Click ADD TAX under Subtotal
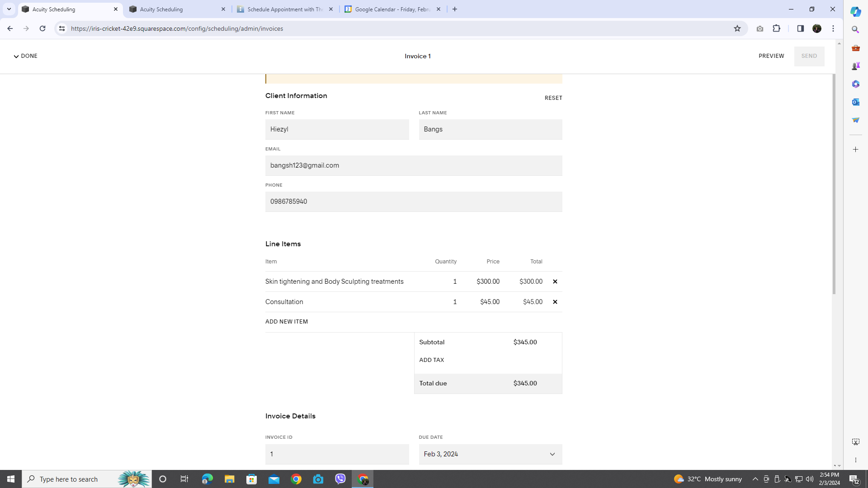Viewport: 868px width, 488px height. point(431,360)
